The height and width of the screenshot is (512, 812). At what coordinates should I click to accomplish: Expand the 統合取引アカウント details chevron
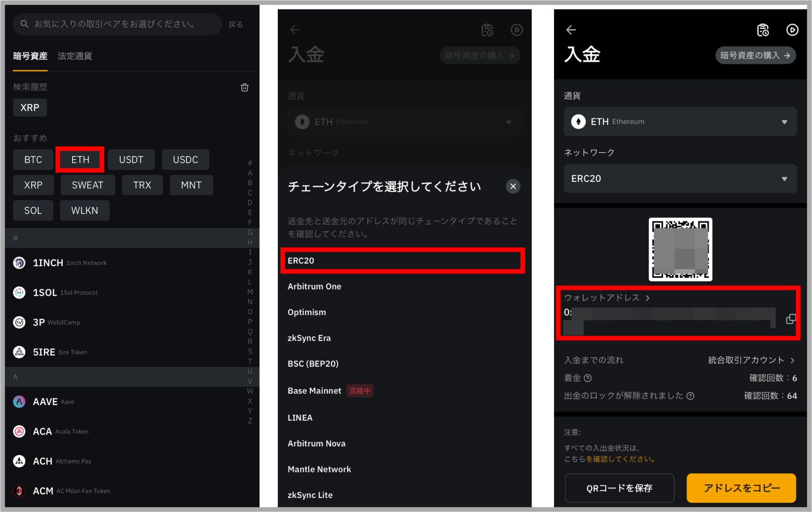tap(793, 360)
